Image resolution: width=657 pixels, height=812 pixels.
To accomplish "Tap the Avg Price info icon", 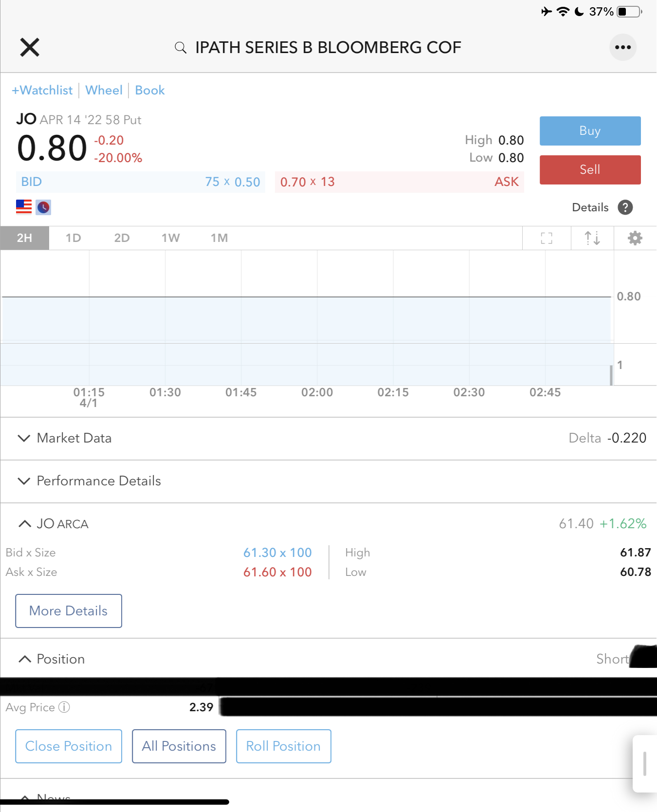I will pos(64,707).
